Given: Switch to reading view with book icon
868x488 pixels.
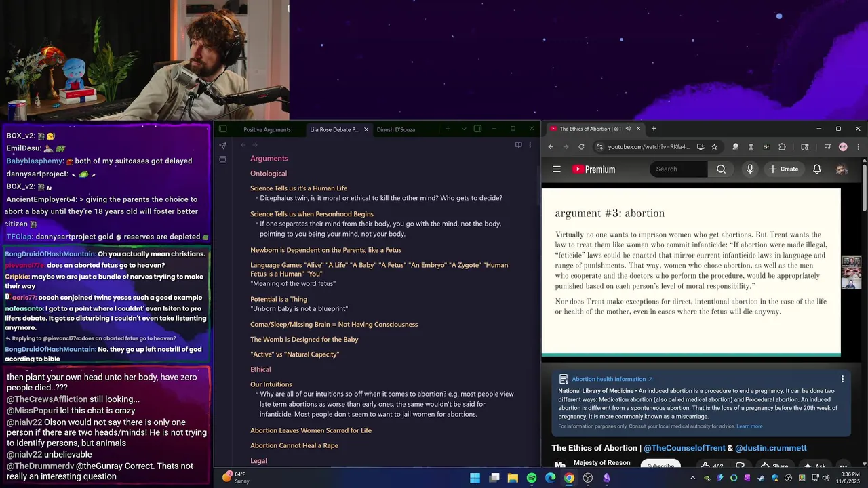Looking at the screenshot, I should [519, 145].
